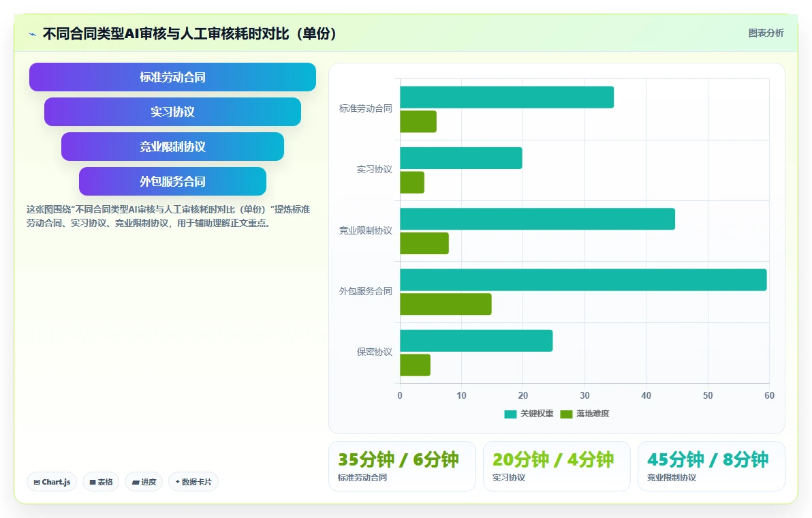The width and height of the screenshot is (812, 518).
Task: Click the green bar for 实习协议
Action: (412, 183)
